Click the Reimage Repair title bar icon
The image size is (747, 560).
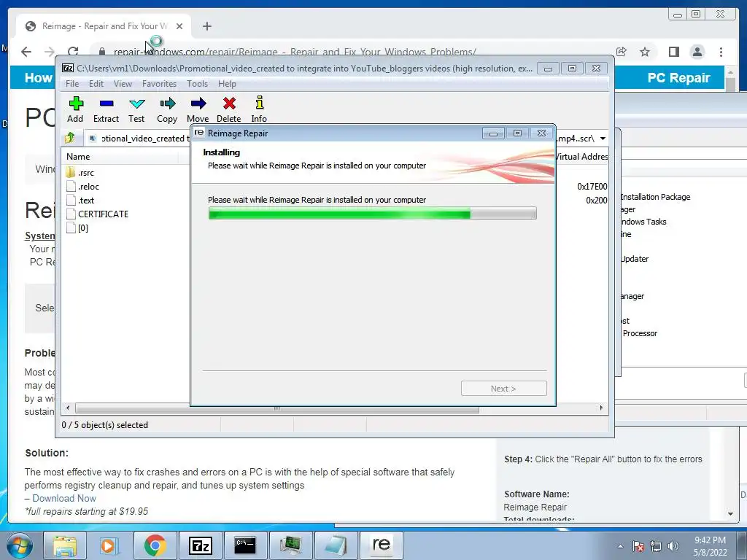199,133
